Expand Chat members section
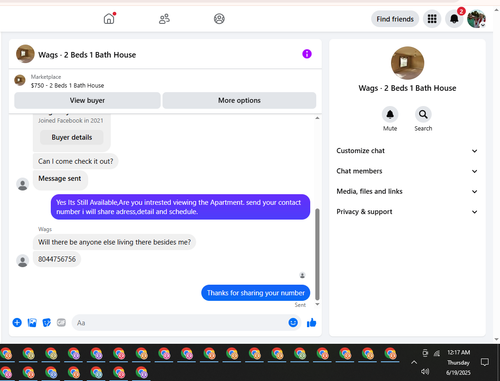 407,171
